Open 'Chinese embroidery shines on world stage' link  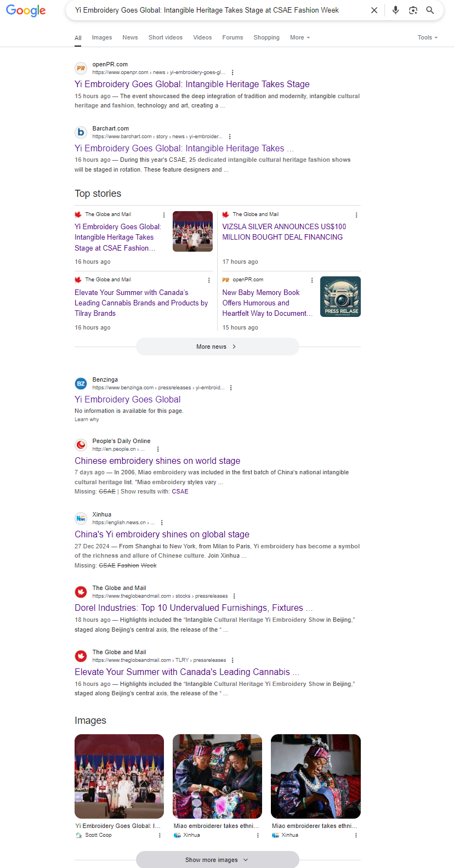157,461
